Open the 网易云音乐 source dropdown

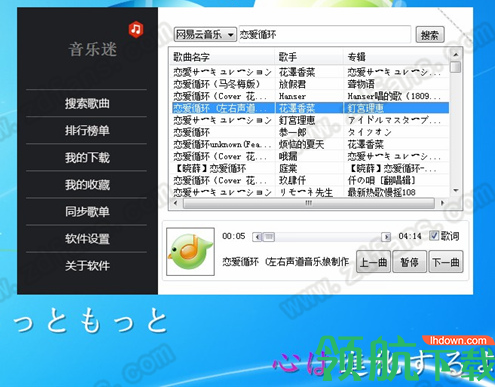pos(205,34)
